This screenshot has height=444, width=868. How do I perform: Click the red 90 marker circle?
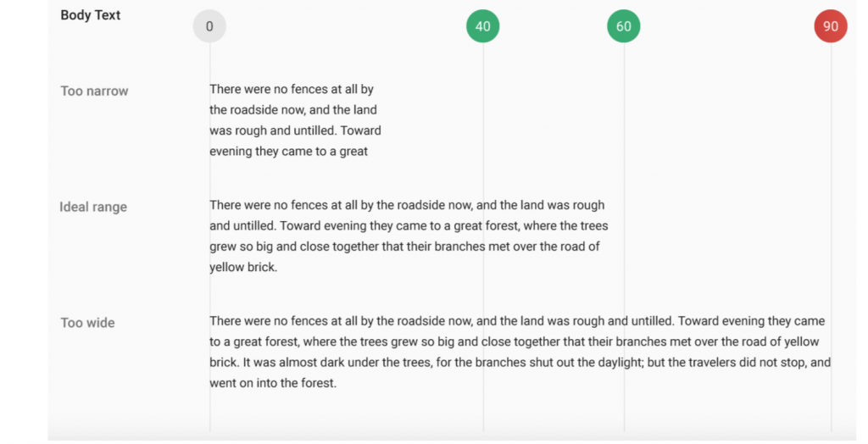(x=831, y=26)
